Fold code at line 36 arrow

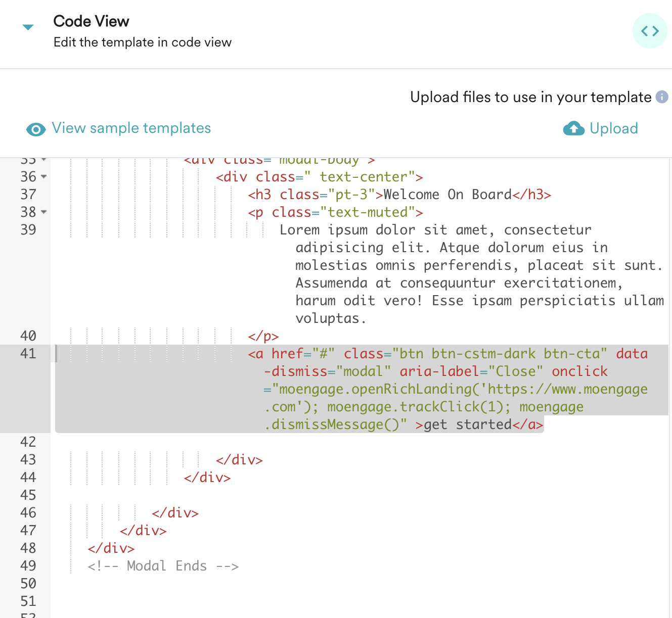pyautogui.click(x=44, y=177)
